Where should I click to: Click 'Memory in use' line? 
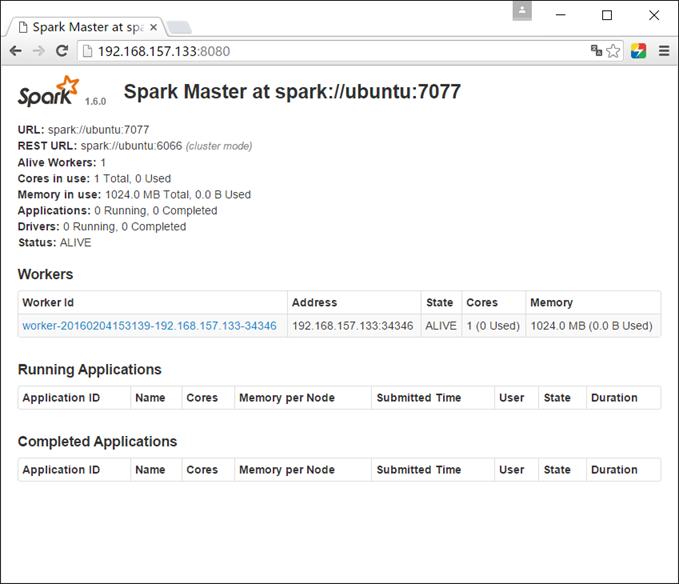(x=134, y=194)
